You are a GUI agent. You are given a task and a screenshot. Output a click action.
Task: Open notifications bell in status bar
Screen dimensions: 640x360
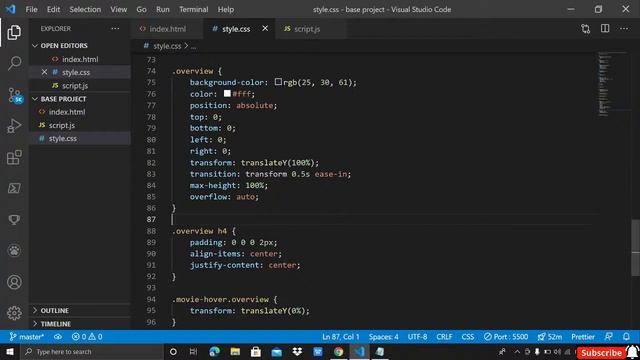click(626, 337)
